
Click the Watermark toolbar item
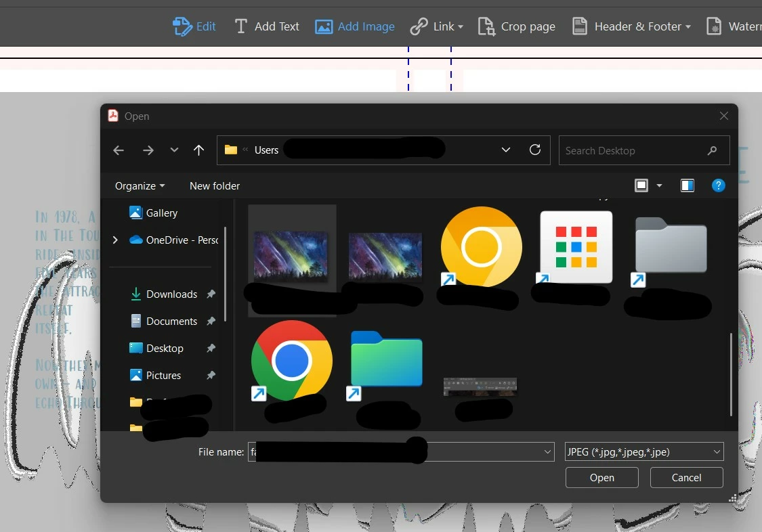[x=734, y=26]
